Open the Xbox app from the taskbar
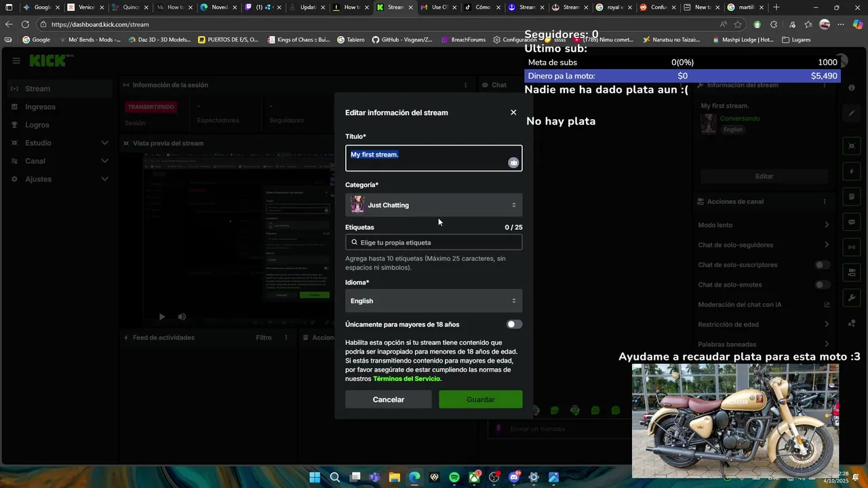Image resolution: width=868 pixels, height=488 pixels. [474, 477]
